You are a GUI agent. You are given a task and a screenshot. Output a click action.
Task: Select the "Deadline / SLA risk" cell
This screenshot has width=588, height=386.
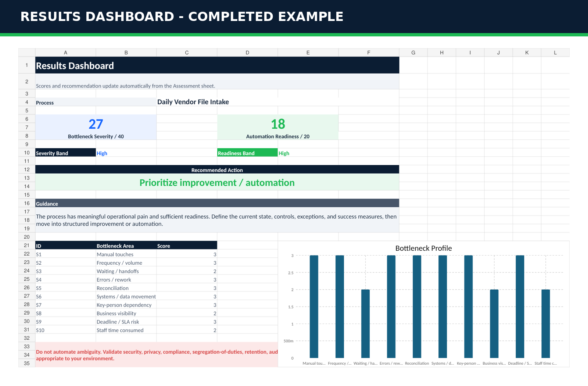[126, 322]
